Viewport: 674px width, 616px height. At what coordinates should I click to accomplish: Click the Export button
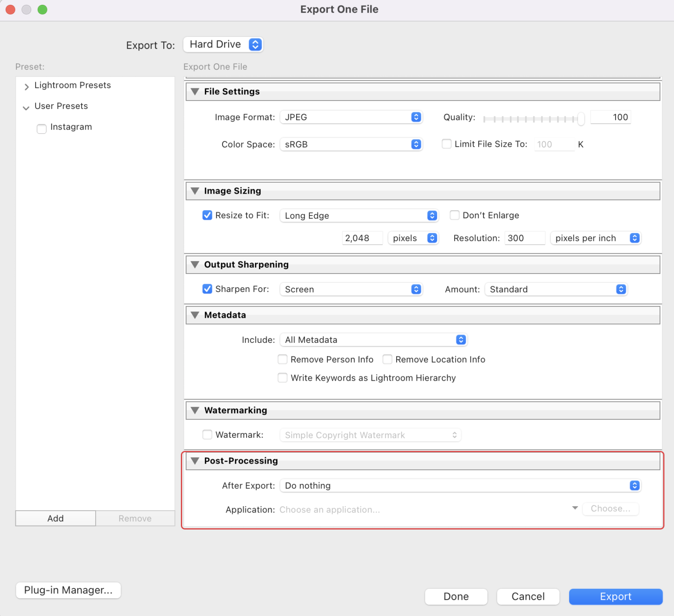[615, 596]
